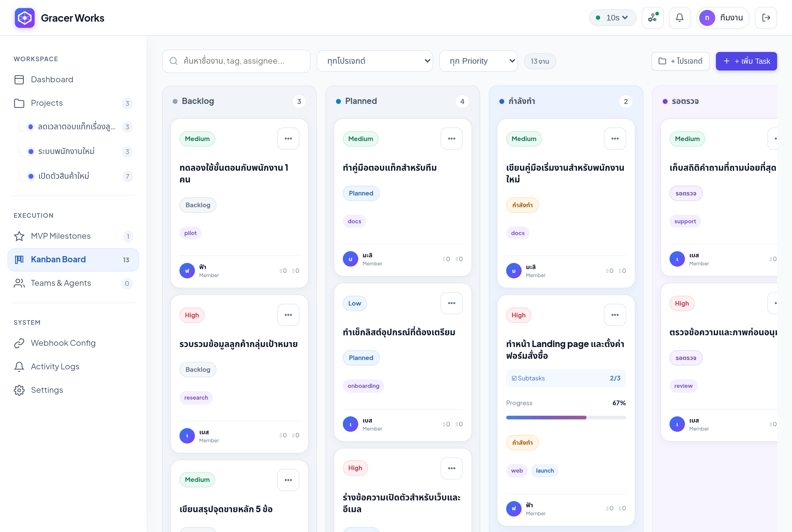This screenshot has width=792, height=532.
Task: Go to MVP Milestones
Action: click(x=73, y=236)
